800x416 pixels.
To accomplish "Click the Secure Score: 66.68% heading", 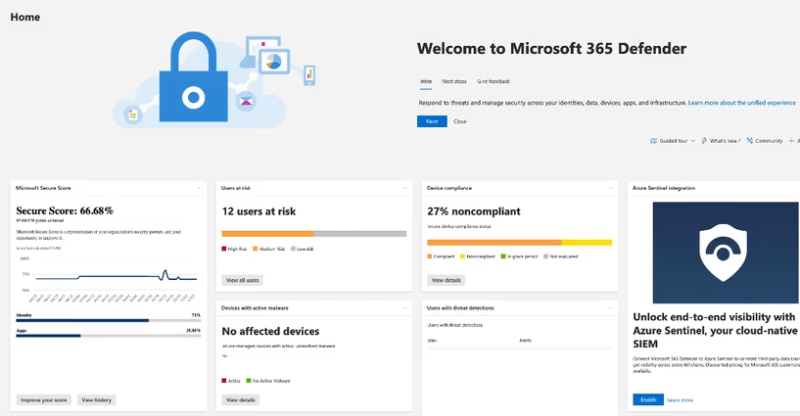I will tap(65, 211).
